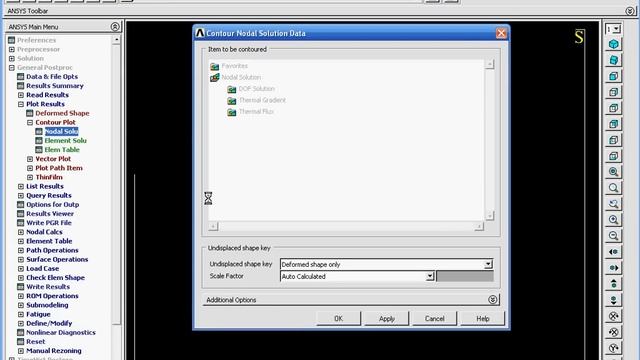Cancel the Contour Nodal Solution dialog
This screenshot has width=640, height=360.
434,319
